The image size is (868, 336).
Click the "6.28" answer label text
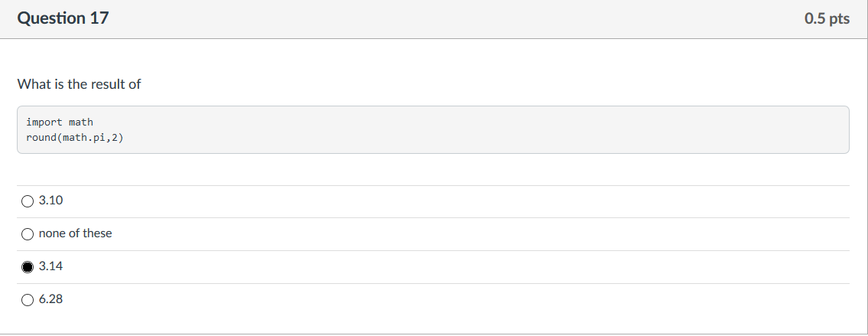tap(51, 299)
